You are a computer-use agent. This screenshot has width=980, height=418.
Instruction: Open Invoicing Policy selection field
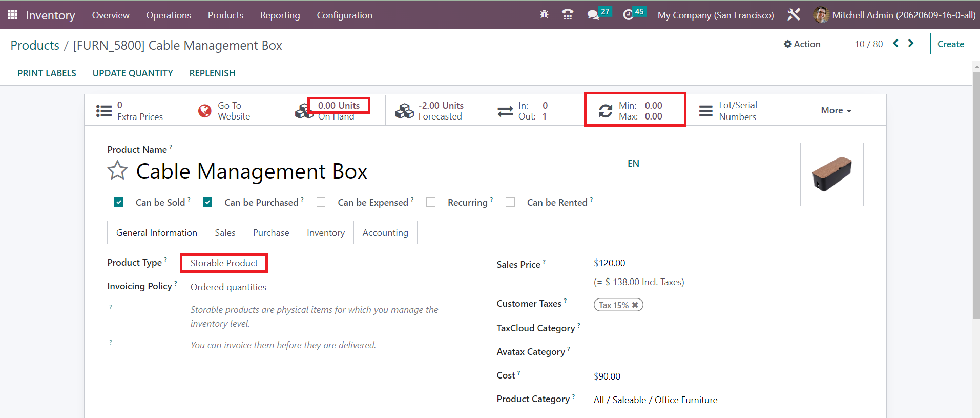click(228, 287)
